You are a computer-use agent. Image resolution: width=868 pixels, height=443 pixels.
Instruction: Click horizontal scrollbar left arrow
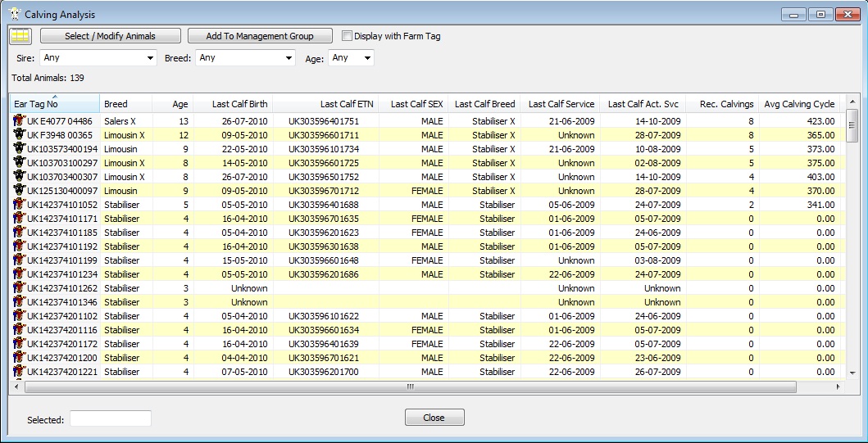click(x=16, y=386)
